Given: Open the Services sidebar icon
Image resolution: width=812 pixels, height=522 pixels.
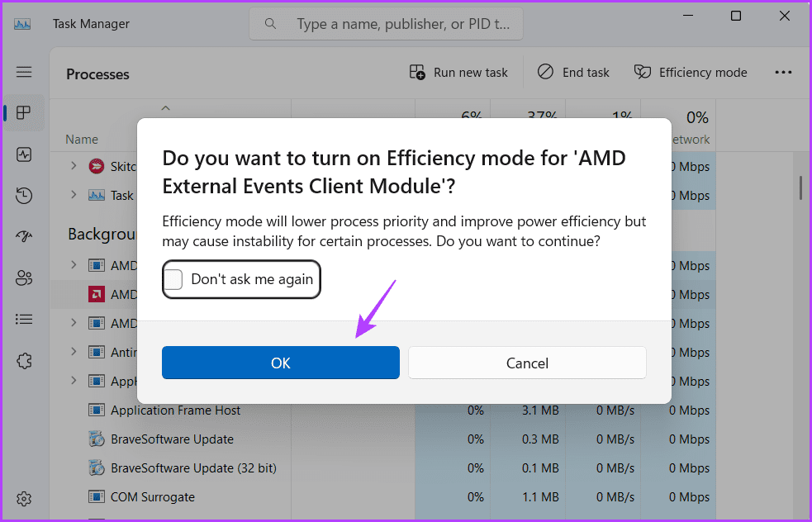Looking at the screenshot, I should [x=24, y=360].
